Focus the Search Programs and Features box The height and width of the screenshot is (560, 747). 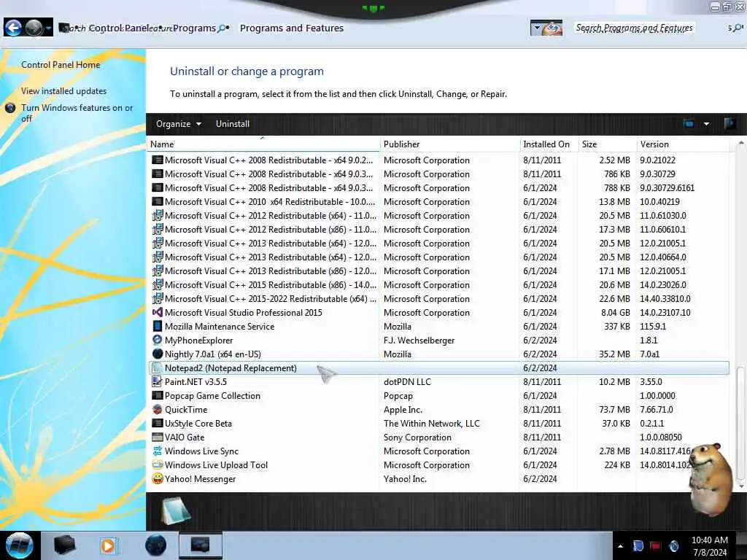(x=634, y=28)
